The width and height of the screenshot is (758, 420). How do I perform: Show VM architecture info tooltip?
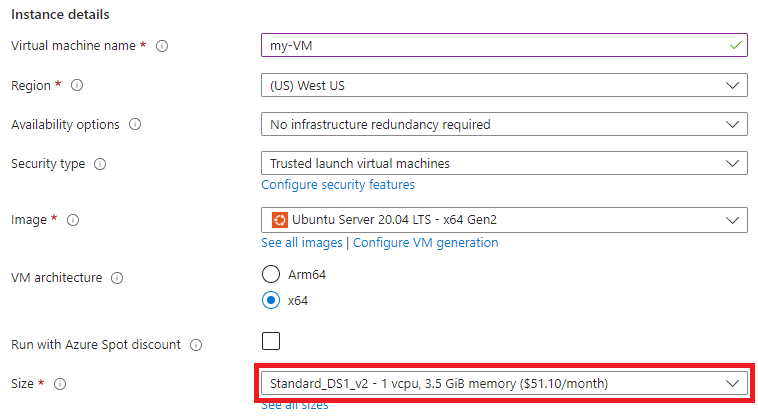(117, 278)
